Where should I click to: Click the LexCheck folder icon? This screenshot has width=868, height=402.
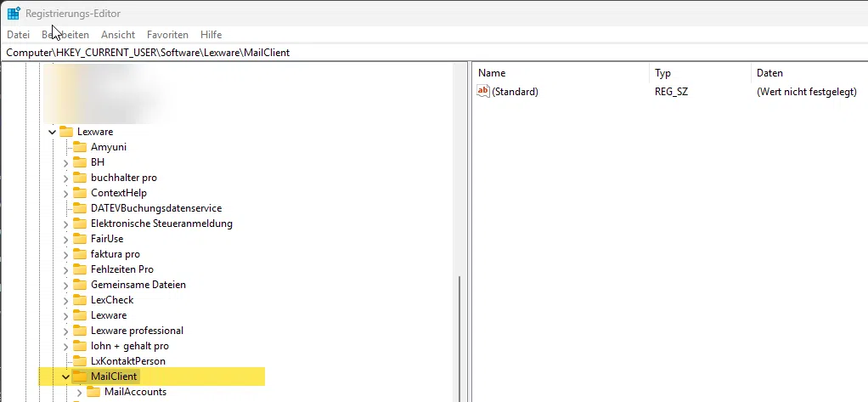[81, 300]
